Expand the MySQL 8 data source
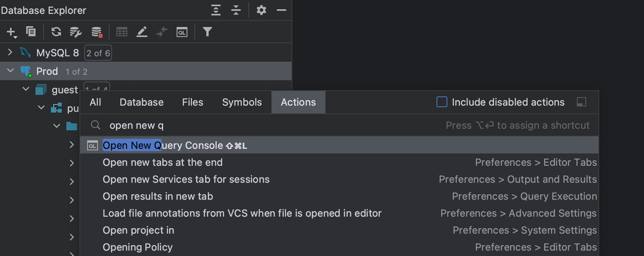 10,52
